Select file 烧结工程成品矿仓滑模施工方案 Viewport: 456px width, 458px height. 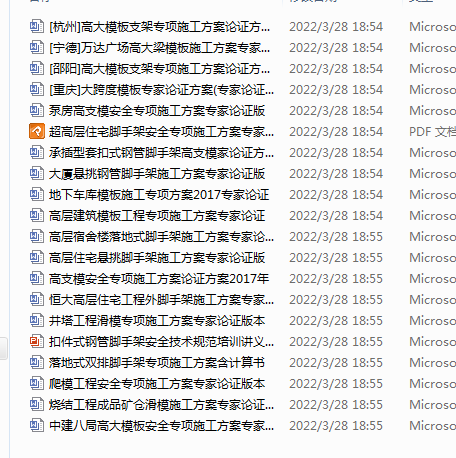coord(161,405)
